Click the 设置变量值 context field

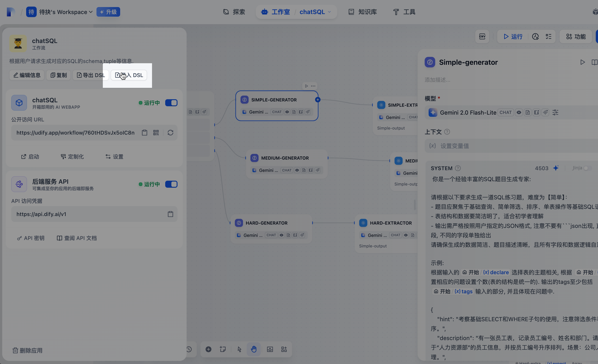pyautogui.click(x=454, y=146)
